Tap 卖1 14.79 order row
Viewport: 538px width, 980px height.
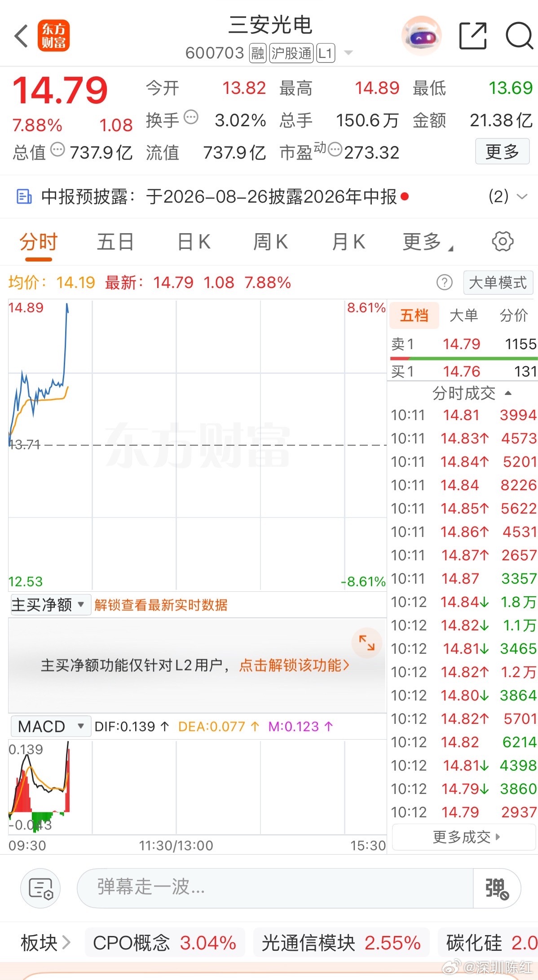(x=464, y=344)
